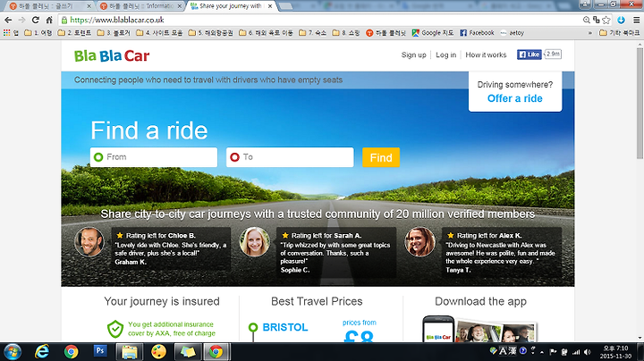Go back with the browser back arrow
The image size is (644, 361).
coord(8,20)
